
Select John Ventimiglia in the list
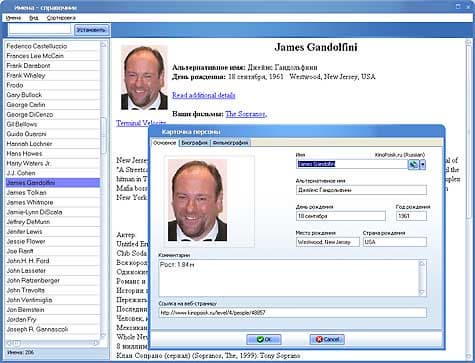(53, 300)
